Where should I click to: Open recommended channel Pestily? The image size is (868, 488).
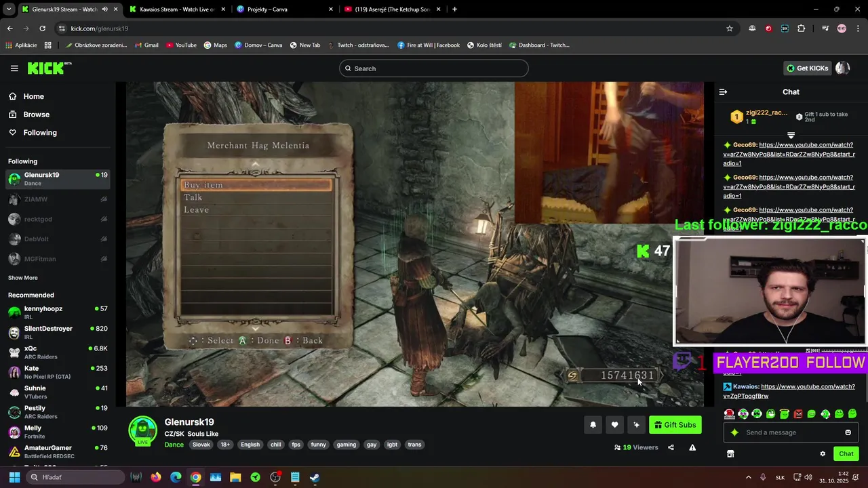[58, 412]
